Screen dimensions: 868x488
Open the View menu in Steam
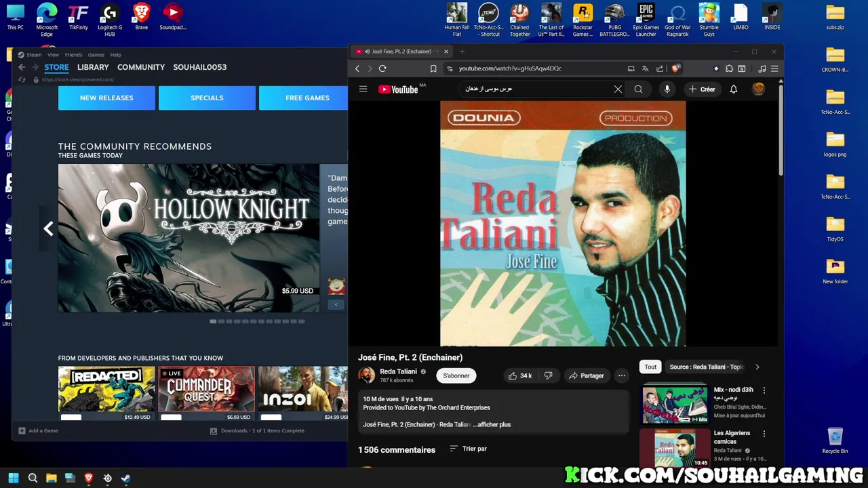pos(53,55)
